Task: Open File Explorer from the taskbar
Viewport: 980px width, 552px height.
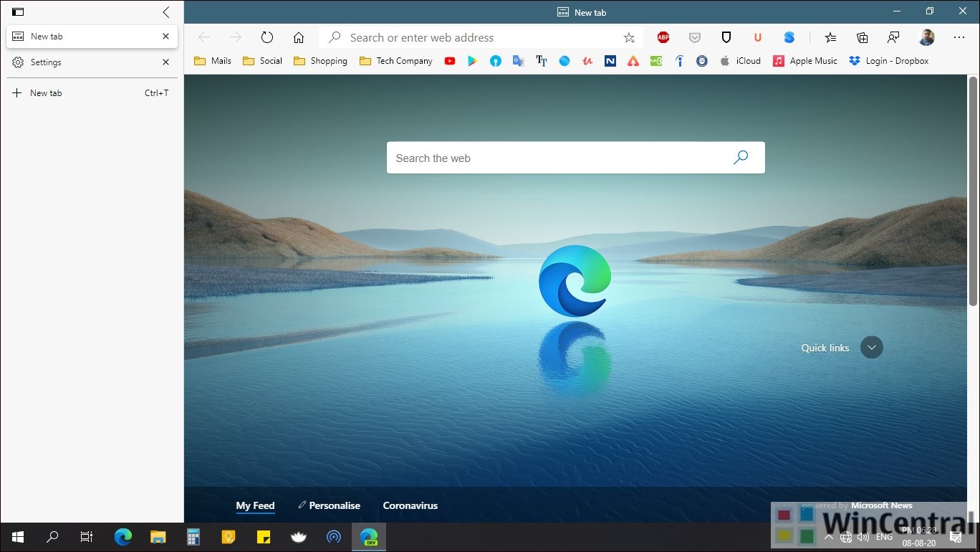Action: 158,536
